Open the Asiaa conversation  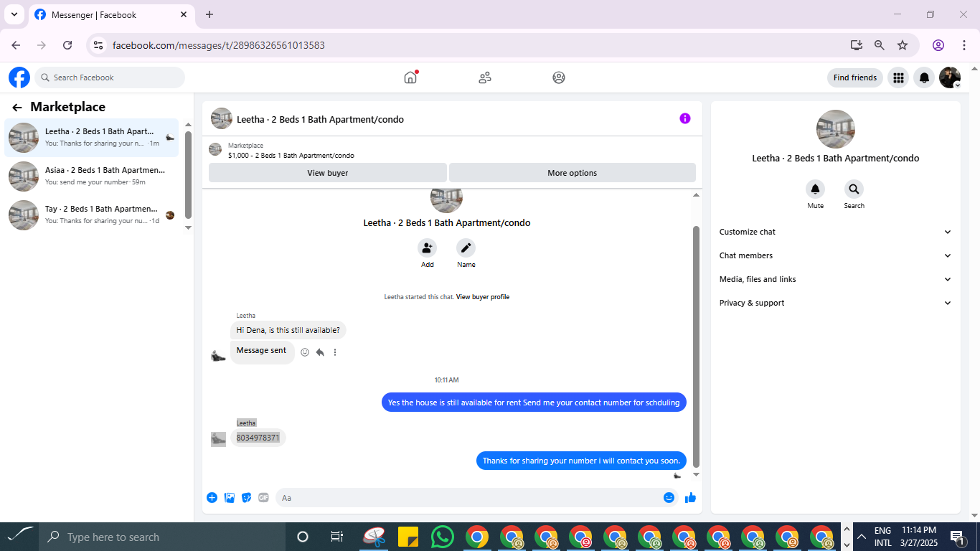click(92, 176)
